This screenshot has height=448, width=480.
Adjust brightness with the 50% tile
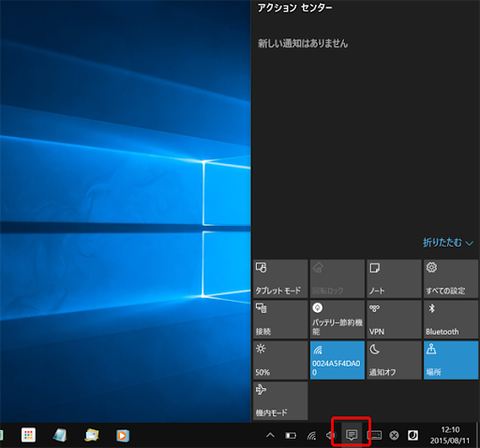(280, 360)
